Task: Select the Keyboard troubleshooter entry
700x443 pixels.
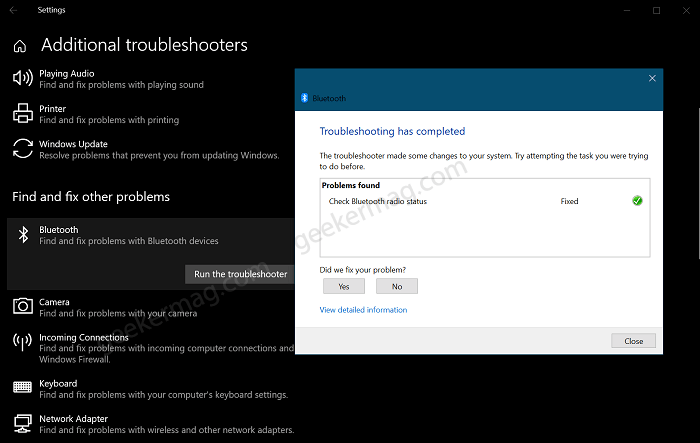Action: (x=150, y=389)
